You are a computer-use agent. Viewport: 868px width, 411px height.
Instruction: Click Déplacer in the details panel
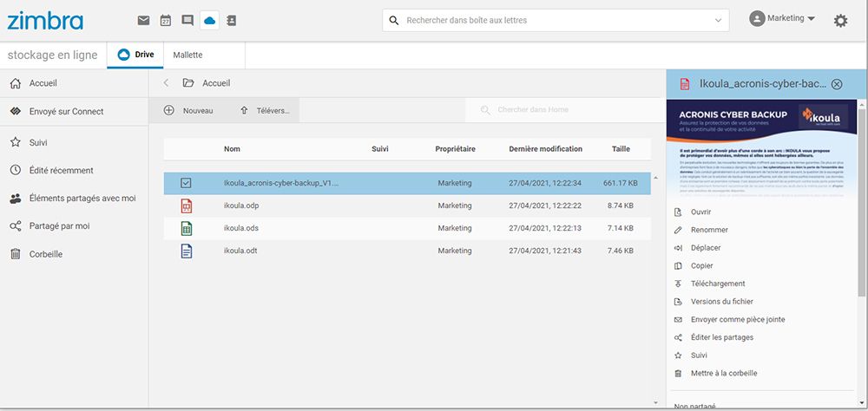pos(705,248)
